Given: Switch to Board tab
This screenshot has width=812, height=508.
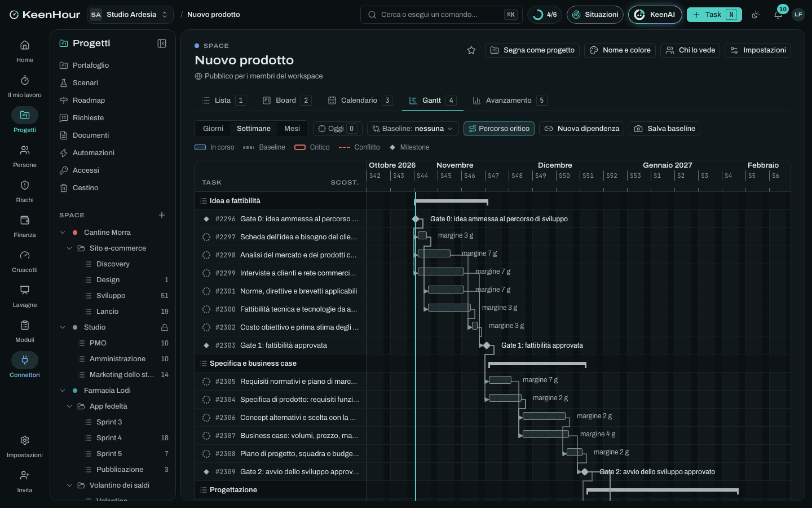Looking at the screenshot, I should click(x=286, y=100).
